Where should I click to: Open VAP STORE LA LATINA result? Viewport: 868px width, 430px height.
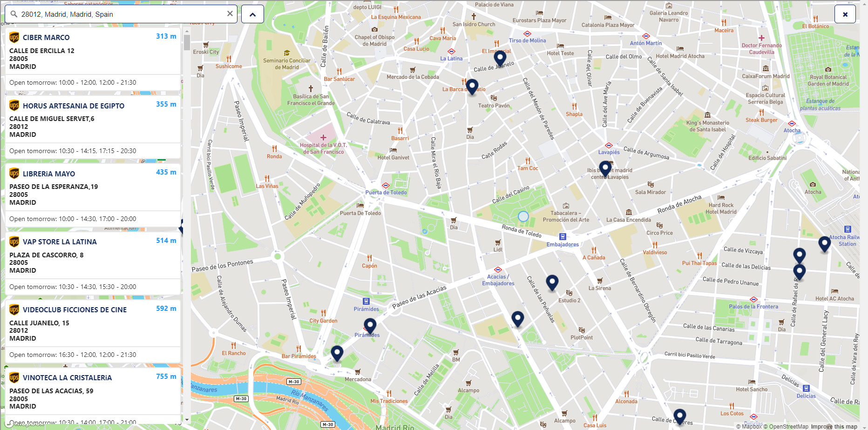tap(93, 263)
